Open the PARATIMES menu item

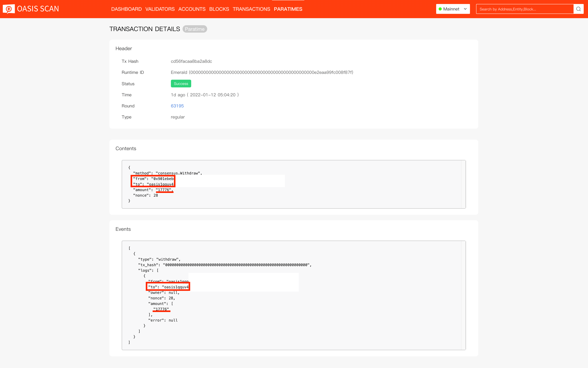pos(288,9)
